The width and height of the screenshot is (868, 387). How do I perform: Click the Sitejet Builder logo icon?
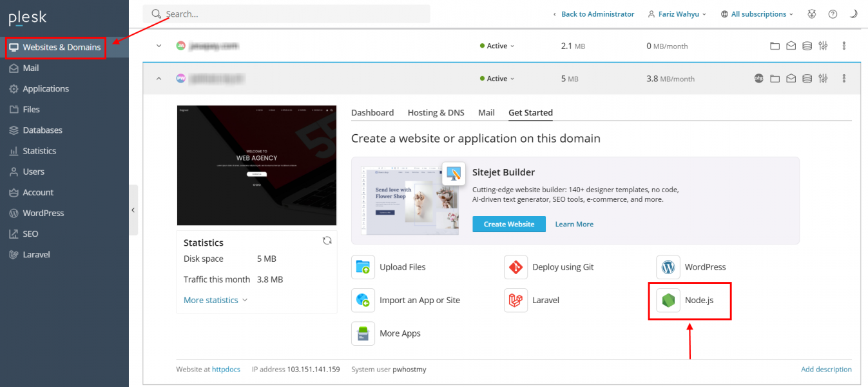(454, 174)
